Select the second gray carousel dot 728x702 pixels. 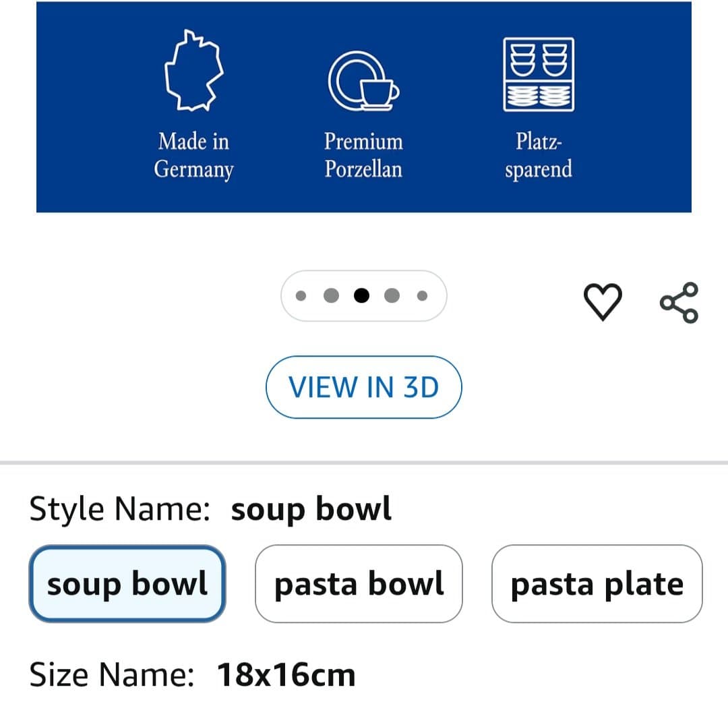tap(331, 295)
